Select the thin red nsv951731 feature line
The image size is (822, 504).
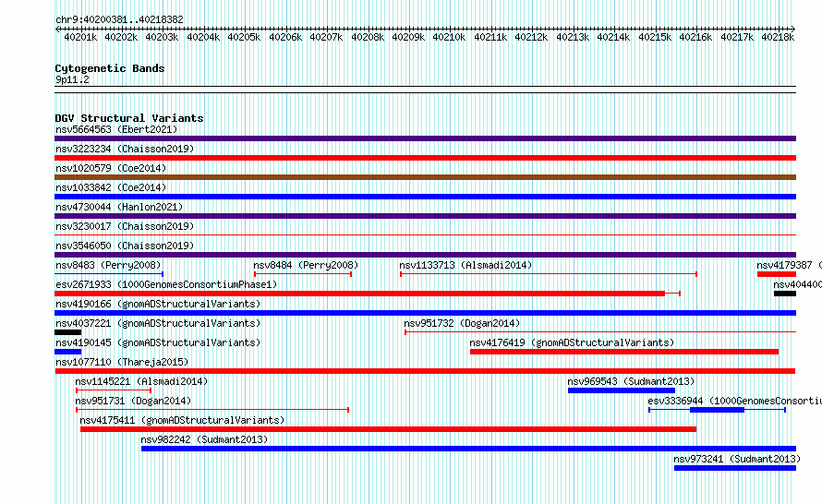(212, 410)
